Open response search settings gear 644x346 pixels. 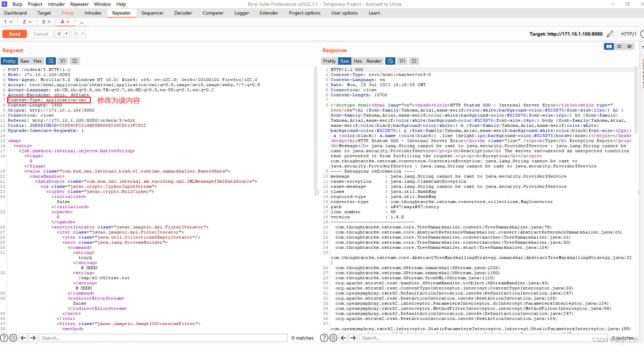coord(333,338)
